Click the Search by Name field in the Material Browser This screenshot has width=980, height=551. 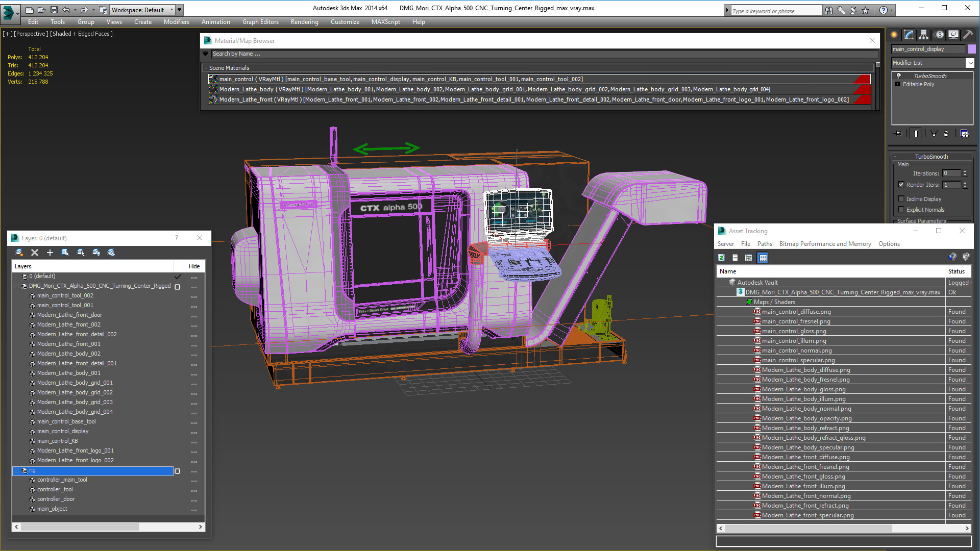[545, 54]
